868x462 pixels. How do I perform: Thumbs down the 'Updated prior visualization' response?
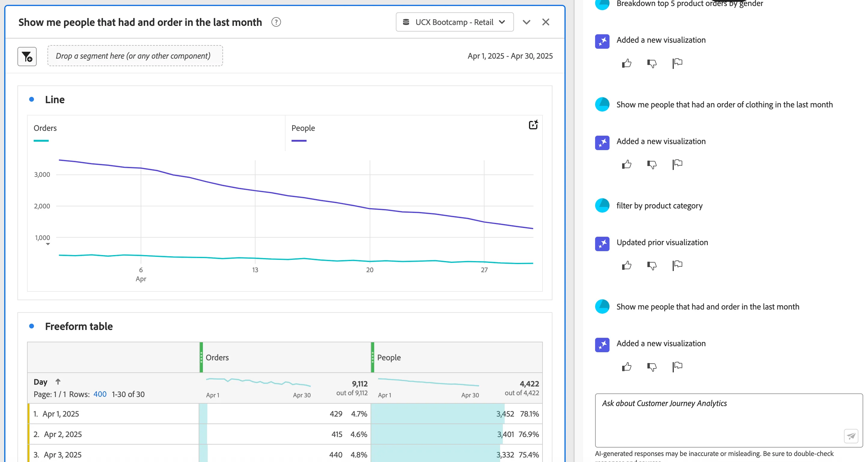tap(652, 265)
